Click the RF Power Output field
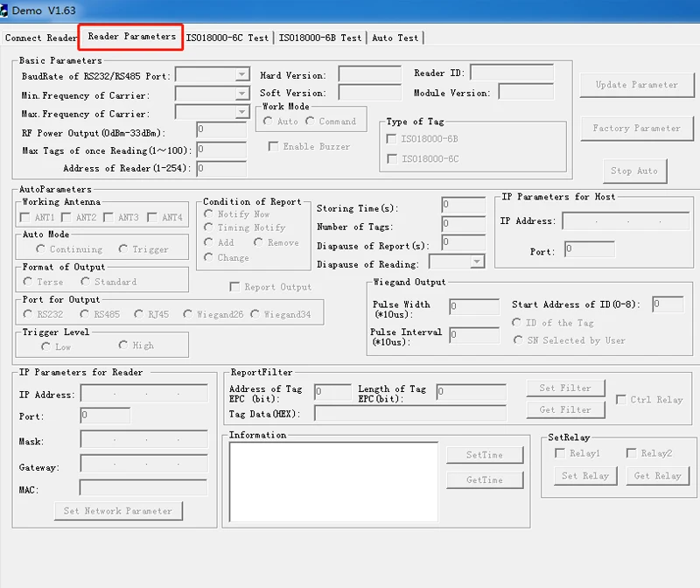Screen dimensions: 700x588 coord(221,129)
